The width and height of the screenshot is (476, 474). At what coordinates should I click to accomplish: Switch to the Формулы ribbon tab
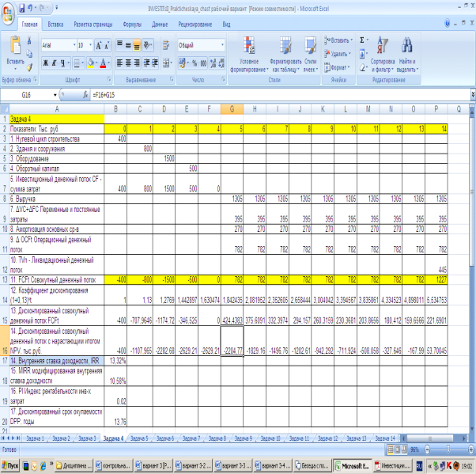132,25
